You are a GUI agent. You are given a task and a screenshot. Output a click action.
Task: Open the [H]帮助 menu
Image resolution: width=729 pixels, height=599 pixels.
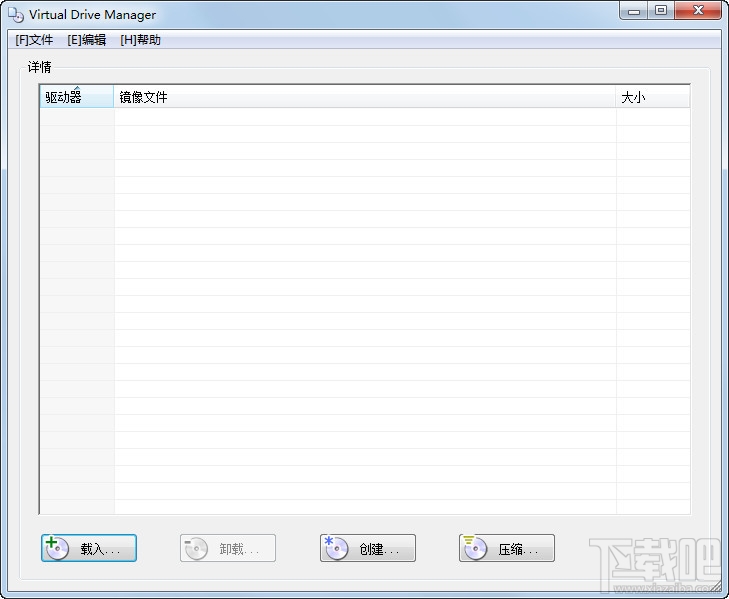pyautogui.click(x=140, y=40)
